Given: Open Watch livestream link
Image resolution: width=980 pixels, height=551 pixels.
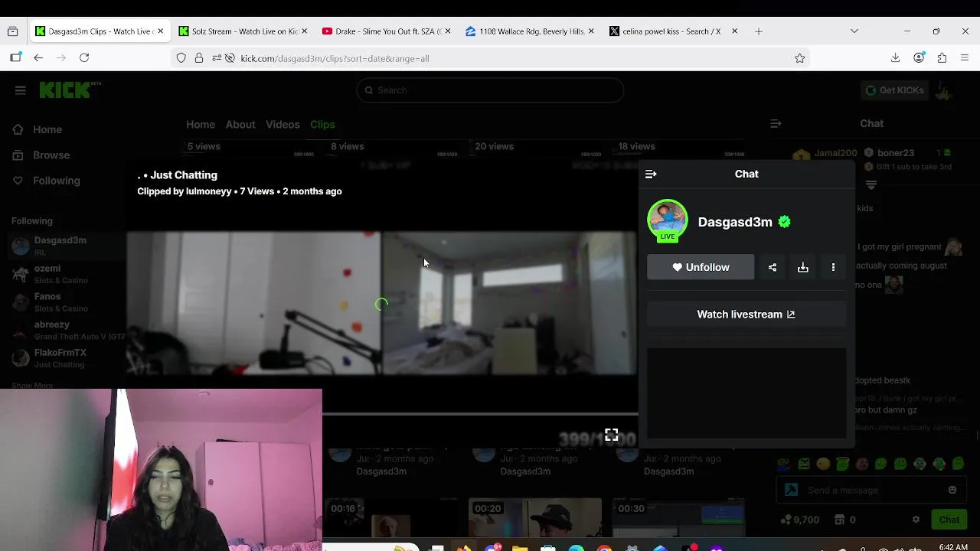Looking at the screenshot, I should tap(746, 315).
